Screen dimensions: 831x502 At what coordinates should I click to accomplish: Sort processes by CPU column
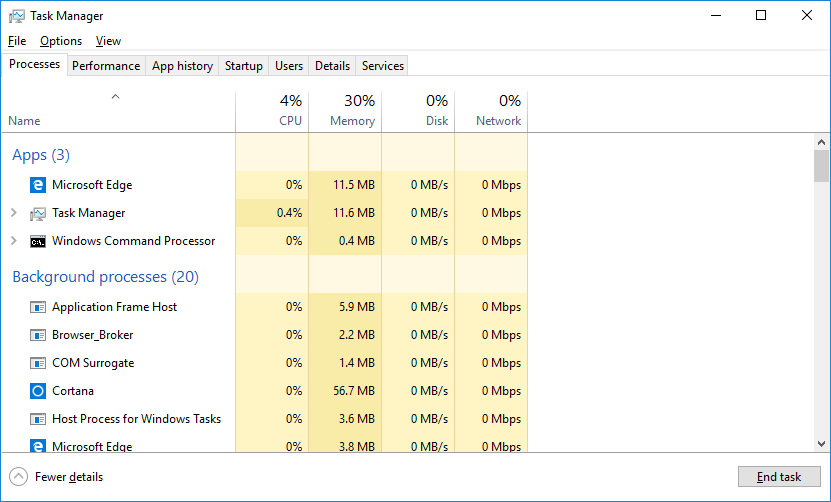click(272, 111)
